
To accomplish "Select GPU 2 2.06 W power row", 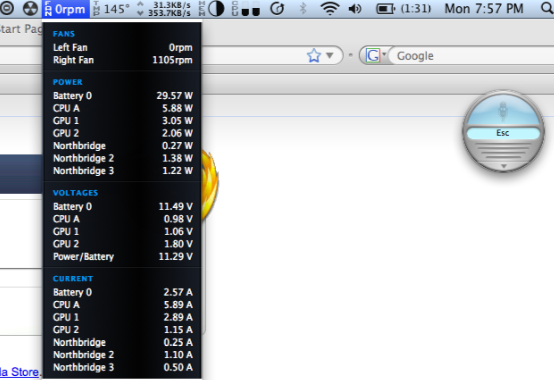I will point(122,133).
